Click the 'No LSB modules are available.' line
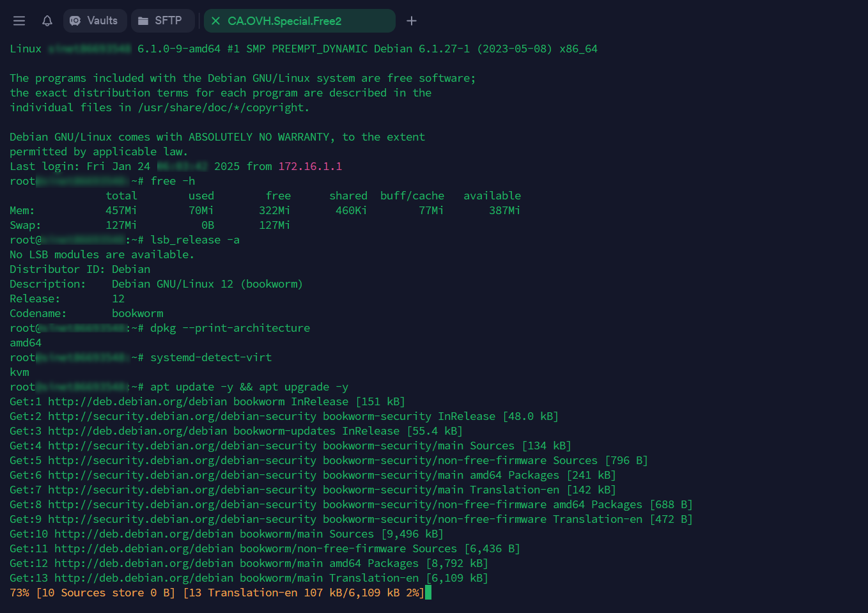Viewport: 868px width, 613px height. pyautogui.click(x=102, y=254)
